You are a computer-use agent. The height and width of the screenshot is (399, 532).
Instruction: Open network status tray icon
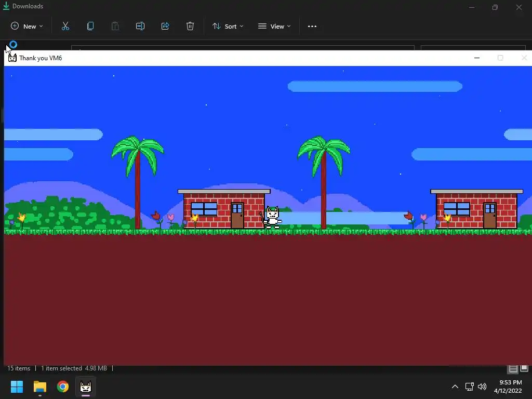469,387
